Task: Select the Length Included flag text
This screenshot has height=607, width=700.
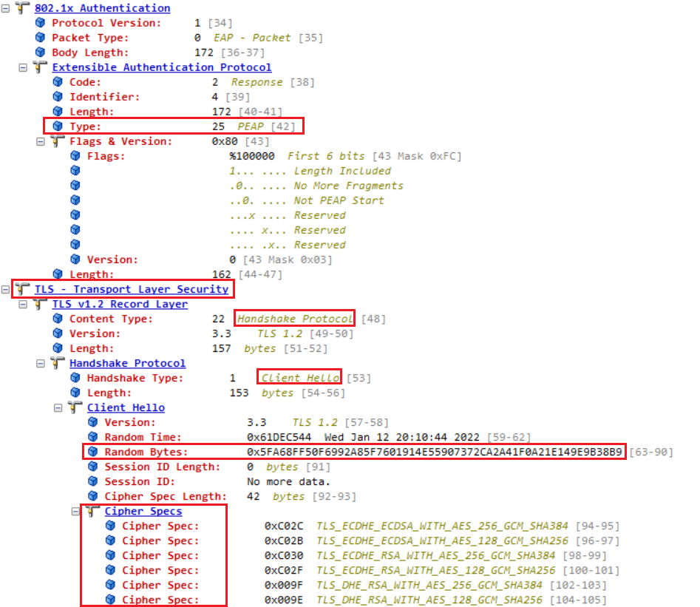Action: pos(342,171)
